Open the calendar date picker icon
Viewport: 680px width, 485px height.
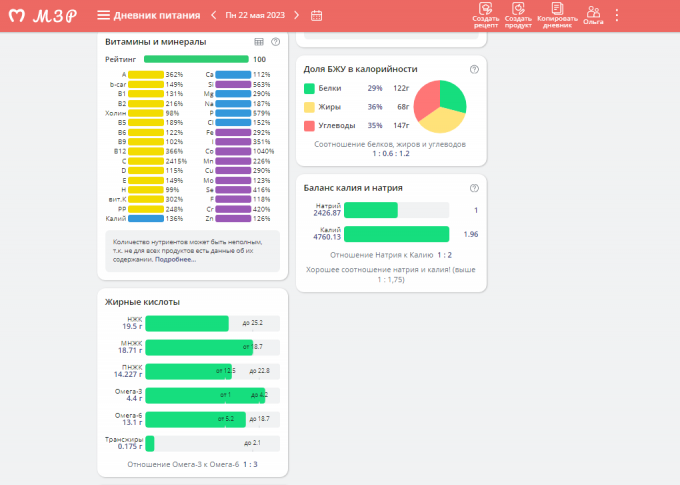(x=317, y=15)
